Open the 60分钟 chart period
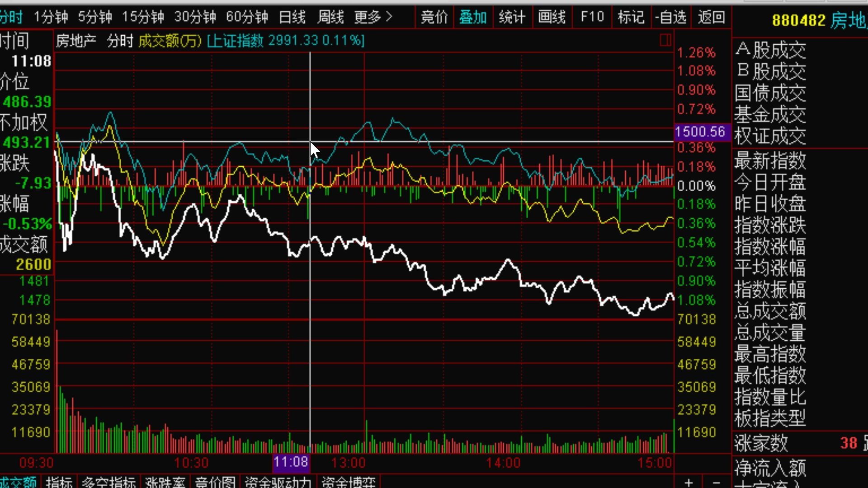Image resolution: width=868 pixels, height=488 pixels. point(247,17)
